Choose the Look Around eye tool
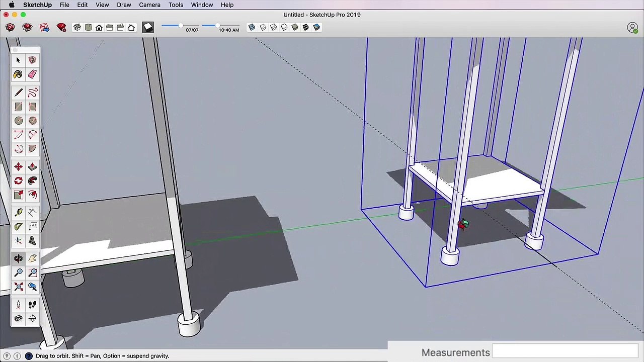The image size is (644, 362). pos(18,318)
